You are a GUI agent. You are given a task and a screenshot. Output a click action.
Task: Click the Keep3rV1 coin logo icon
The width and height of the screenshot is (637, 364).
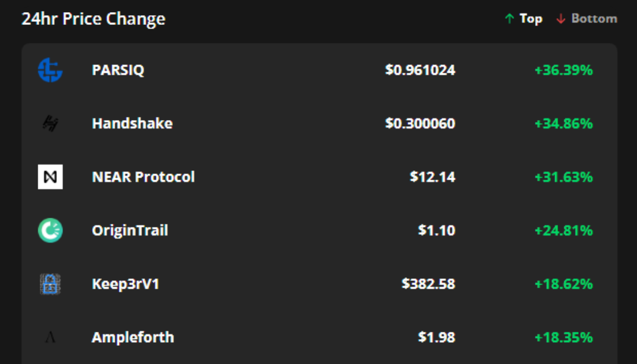point(50,284)
